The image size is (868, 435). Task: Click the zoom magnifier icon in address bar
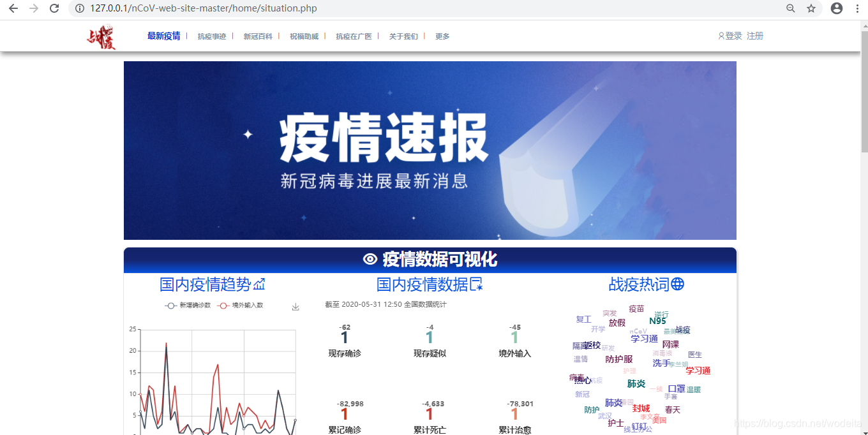(791, 8)
